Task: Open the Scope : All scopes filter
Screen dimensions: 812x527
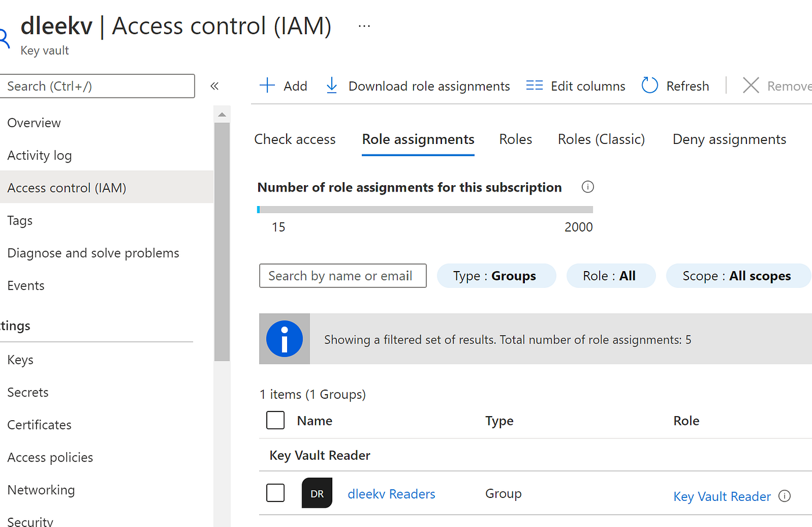Action: [737, 276]
